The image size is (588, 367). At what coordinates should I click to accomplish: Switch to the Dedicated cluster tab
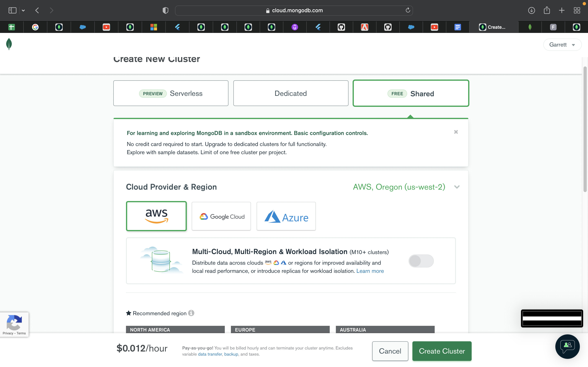tap(291, 93)
